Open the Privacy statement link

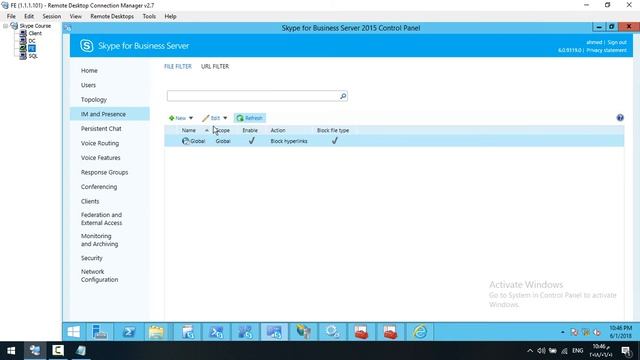click(x=606, y=50)
